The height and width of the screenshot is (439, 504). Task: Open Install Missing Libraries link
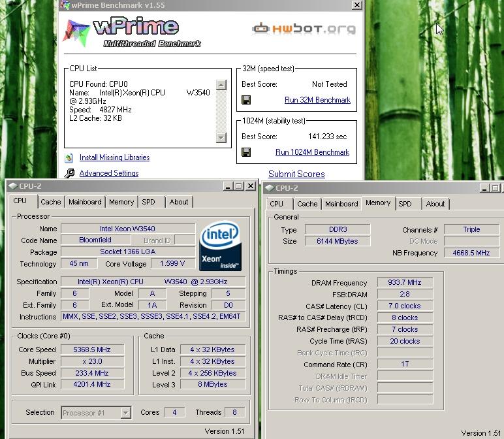[114, 157]
